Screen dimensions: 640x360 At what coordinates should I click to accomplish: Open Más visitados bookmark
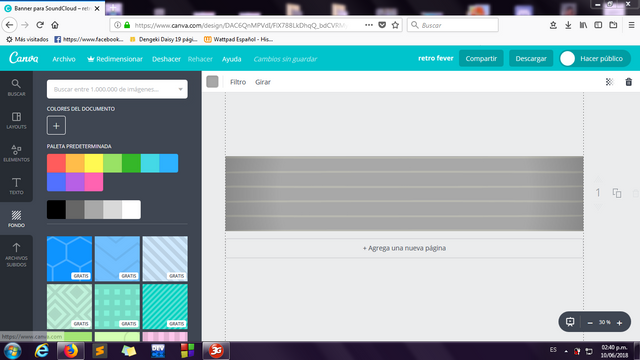point(27,39)
